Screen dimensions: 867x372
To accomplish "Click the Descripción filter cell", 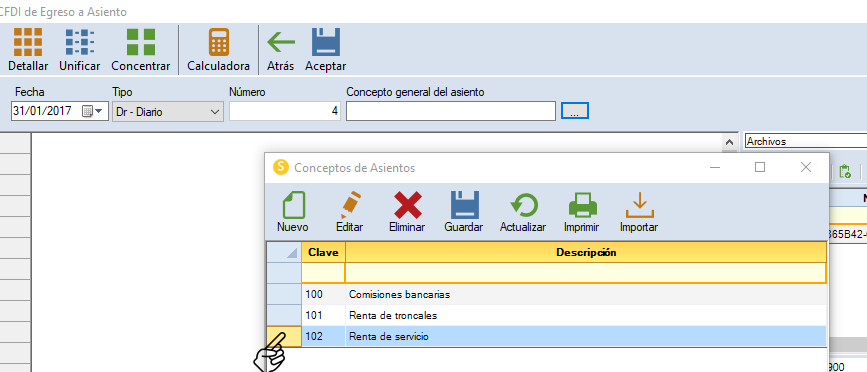I will point(586,273).
